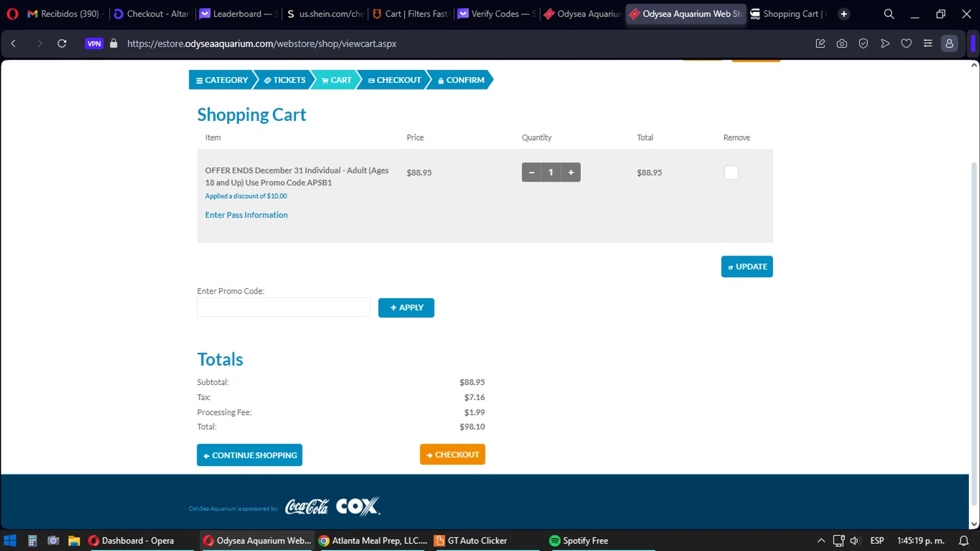Switch to the us.shein.com tab
The image size is (980, 551).
tap(325, 14)
